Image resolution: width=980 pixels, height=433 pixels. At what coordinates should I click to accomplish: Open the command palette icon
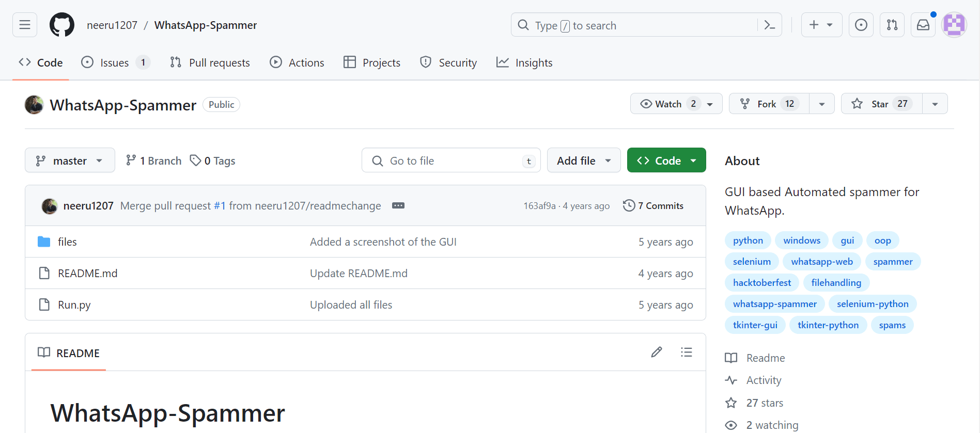pos(769,25)
